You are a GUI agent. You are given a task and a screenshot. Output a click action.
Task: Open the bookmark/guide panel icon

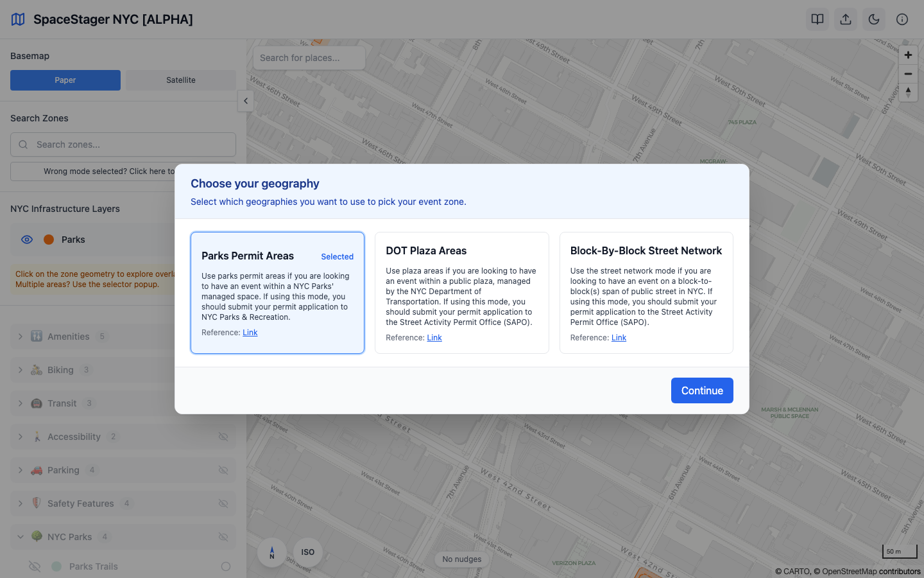coord(817,19)
